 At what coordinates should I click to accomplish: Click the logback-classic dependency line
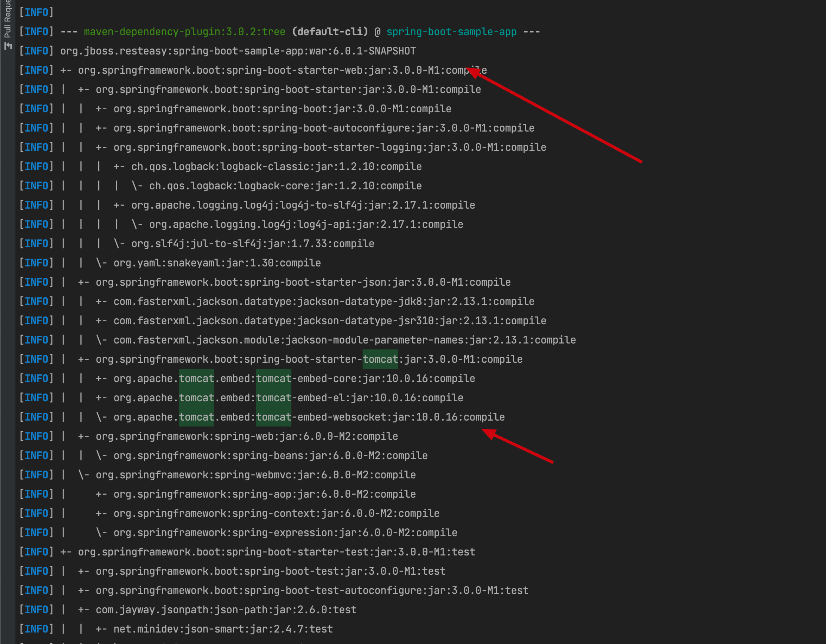[x=276, y=167]
